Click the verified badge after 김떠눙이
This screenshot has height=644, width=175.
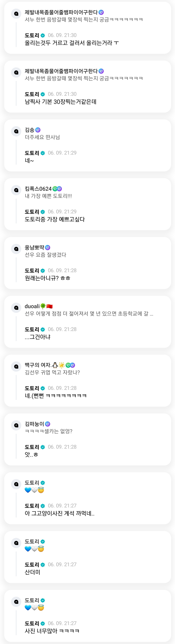(48, 424)
